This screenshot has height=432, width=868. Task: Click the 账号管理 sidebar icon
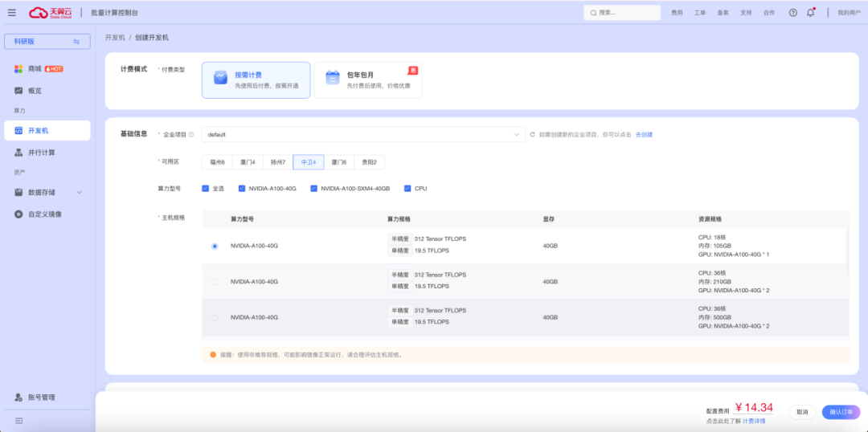[18, 397]
